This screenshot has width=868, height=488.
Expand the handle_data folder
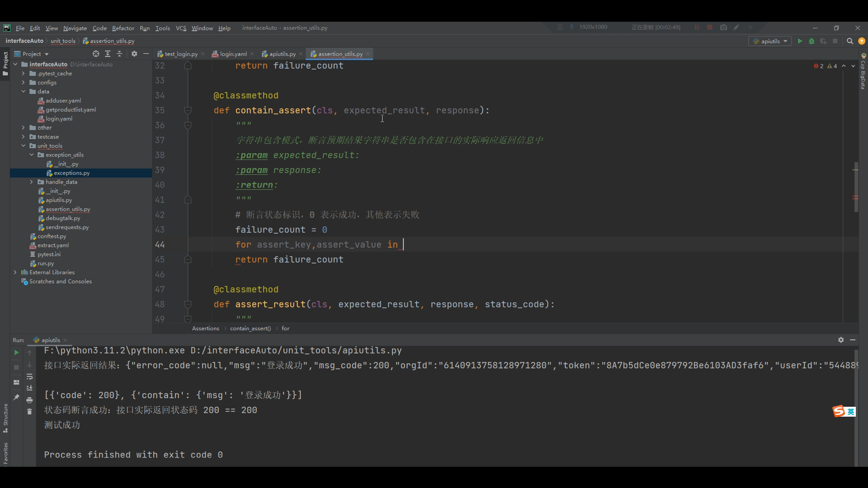pos(32,182)
